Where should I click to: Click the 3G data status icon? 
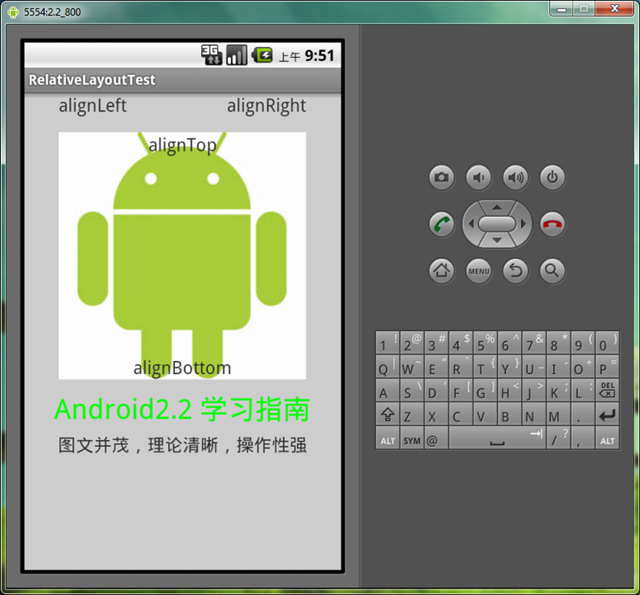(211, 55)
